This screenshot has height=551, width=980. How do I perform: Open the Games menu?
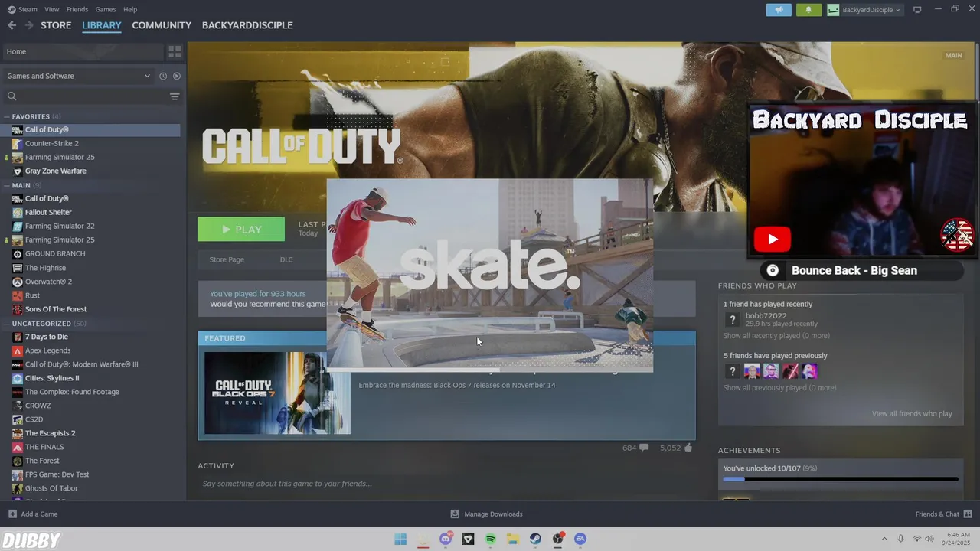click(x=106, y=9)
